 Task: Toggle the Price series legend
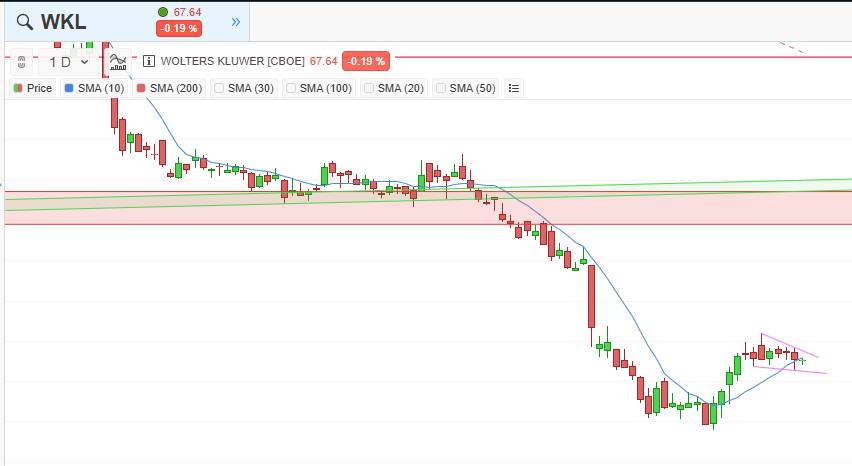(33, 88)
